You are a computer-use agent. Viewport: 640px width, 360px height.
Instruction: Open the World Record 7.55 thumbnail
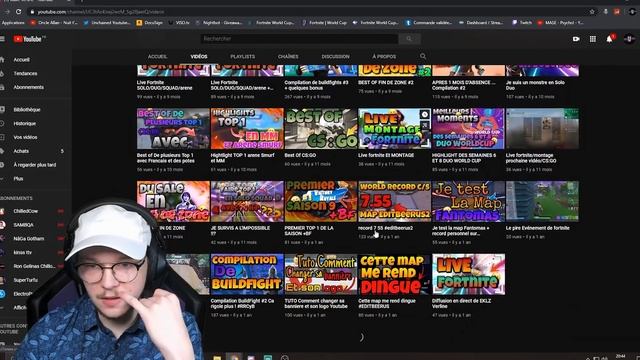pos(394,202)
